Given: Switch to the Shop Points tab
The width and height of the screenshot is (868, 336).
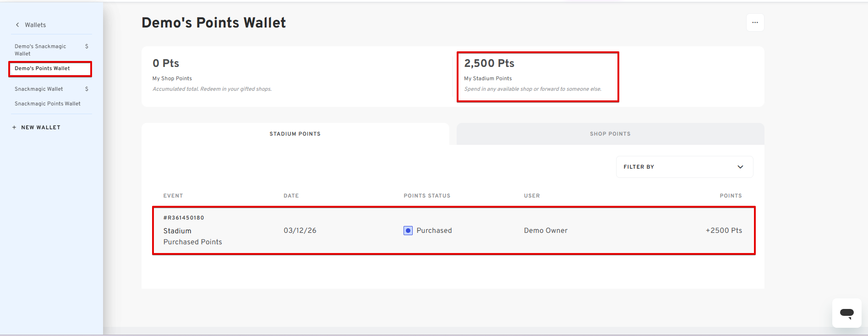Looking at the screenshot, I should [610, 134].
